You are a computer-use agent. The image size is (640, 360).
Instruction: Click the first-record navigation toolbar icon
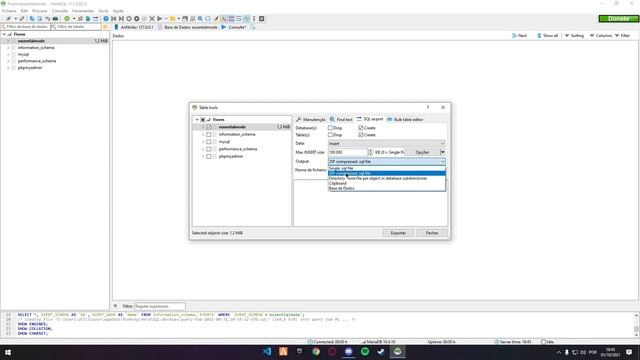click(113, 19)
